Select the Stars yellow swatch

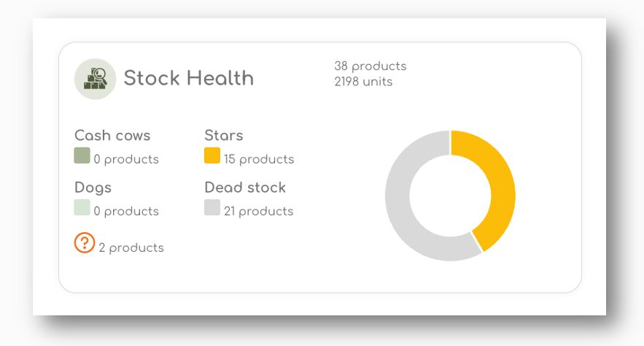coord(212,155)
